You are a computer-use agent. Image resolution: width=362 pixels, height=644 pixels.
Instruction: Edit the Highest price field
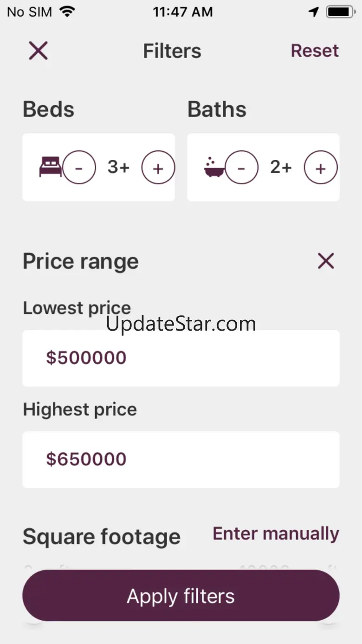(181, 459)
